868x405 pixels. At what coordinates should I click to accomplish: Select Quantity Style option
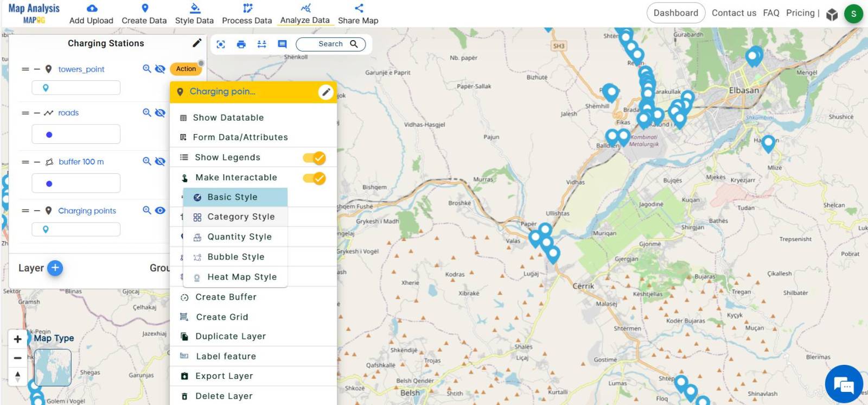pyautogui.click(x=235, y=237)
